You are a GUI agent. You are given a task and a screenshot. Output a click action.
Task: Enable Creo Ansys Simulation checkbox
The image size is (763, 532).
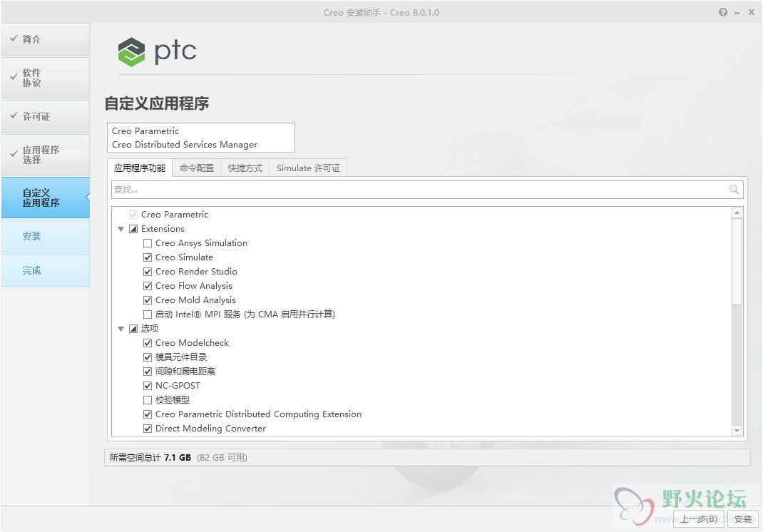tap(148, 243)
